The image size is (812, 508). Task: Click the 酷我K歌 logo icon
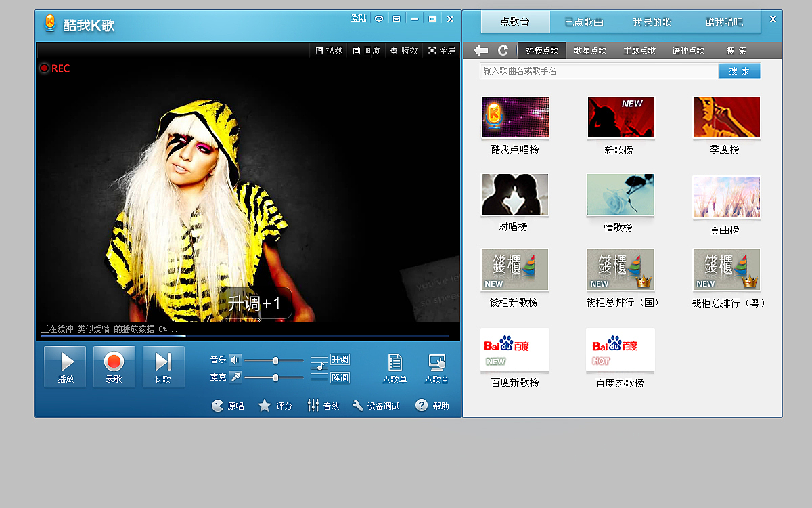pyautogui.click(x=49, y=24)
